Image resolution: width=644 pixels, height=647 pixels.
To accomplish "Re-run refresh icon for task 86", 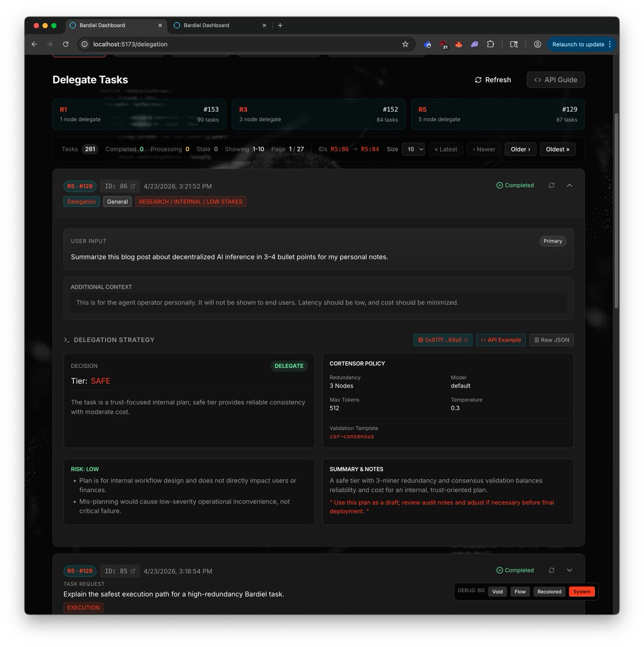I will 551,185.
